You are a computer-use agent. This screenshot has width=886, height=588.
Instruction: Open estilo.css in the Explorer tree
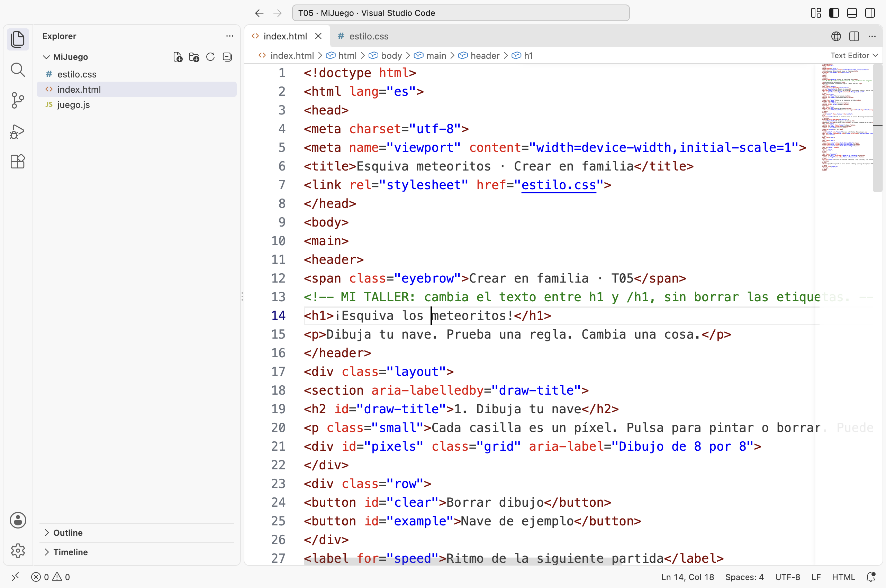point(137,74)
